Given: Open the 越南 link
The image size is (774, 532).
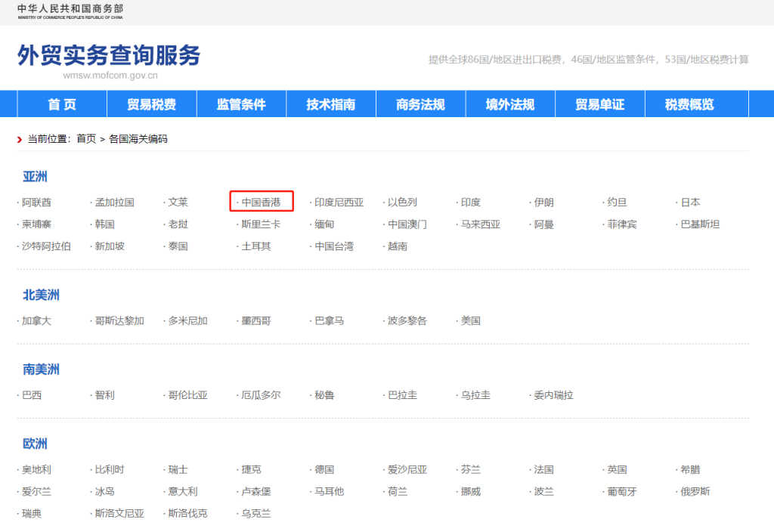Looking at the screenshot, I should pos(398,246).
